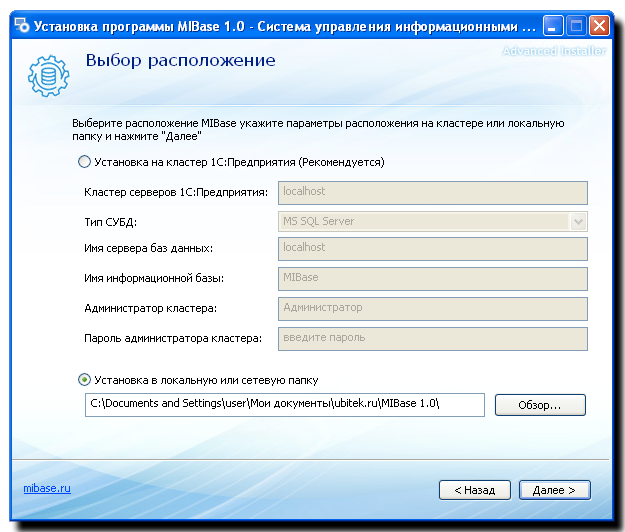The height and width of the screenshot is (532, 625).
Task: Open the mibase.ru link
Action: point(47,489)
